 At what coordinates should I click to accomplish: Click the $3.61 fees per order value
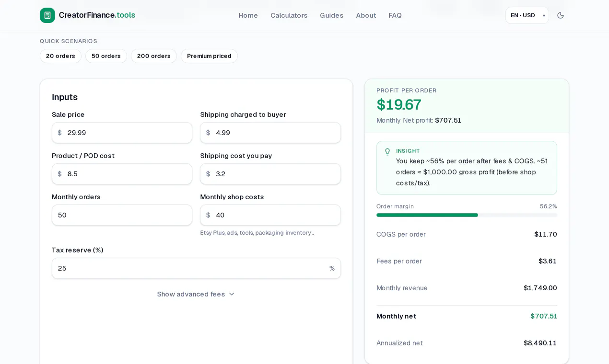click(548, 261)
